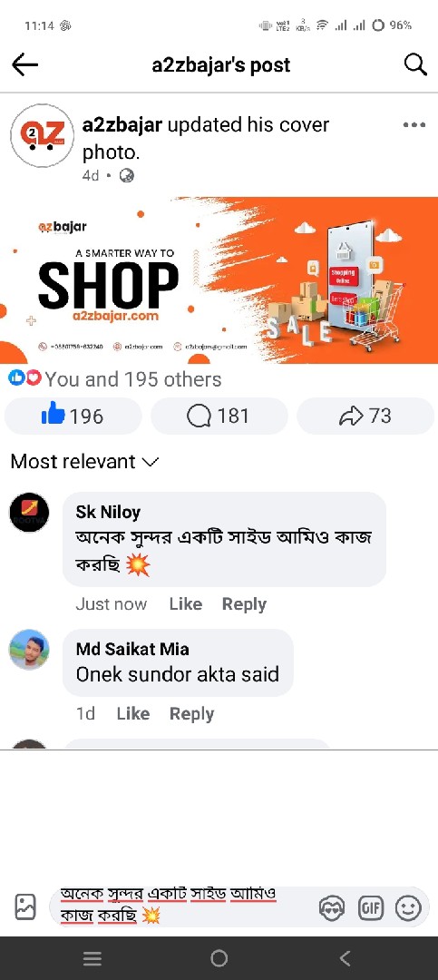Tap the a2zbajar profile picture

[x=43, y=135]
